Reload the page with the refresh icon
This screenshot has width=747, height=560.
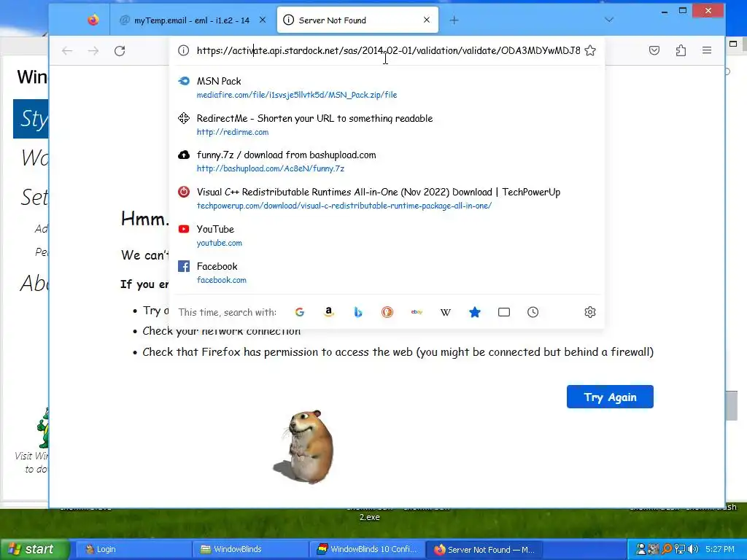[x=120, y=51]
